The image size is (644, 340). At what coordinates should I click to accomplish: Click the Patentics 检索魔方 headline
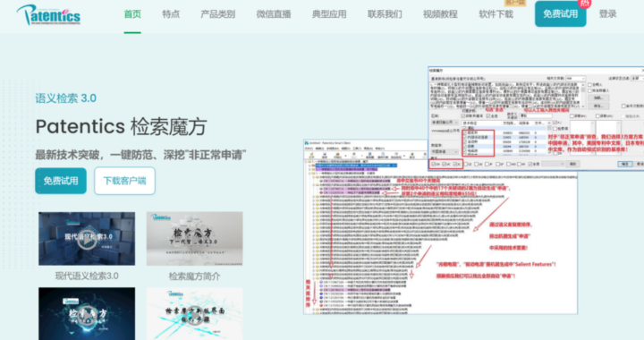(x=121, y=126)
